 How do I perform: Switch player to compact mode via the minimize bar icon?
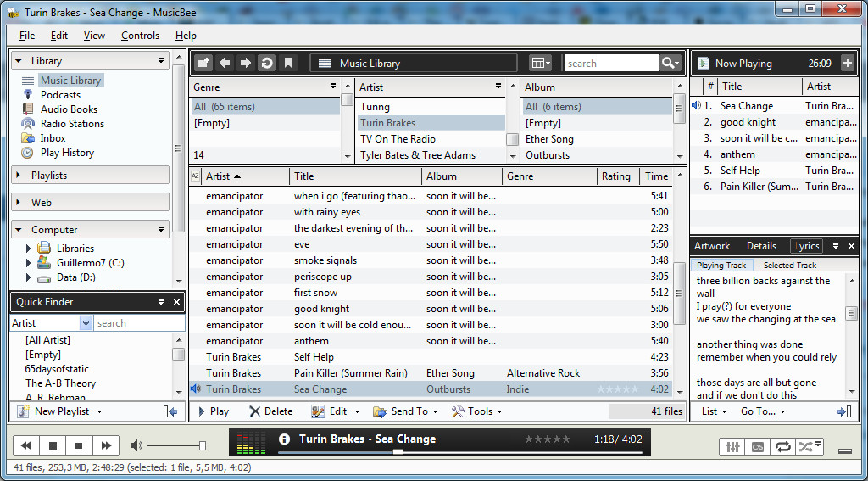click(844, 451)
